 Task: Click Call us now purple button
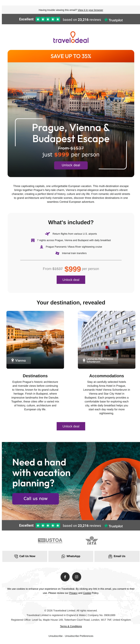[36, 498]
